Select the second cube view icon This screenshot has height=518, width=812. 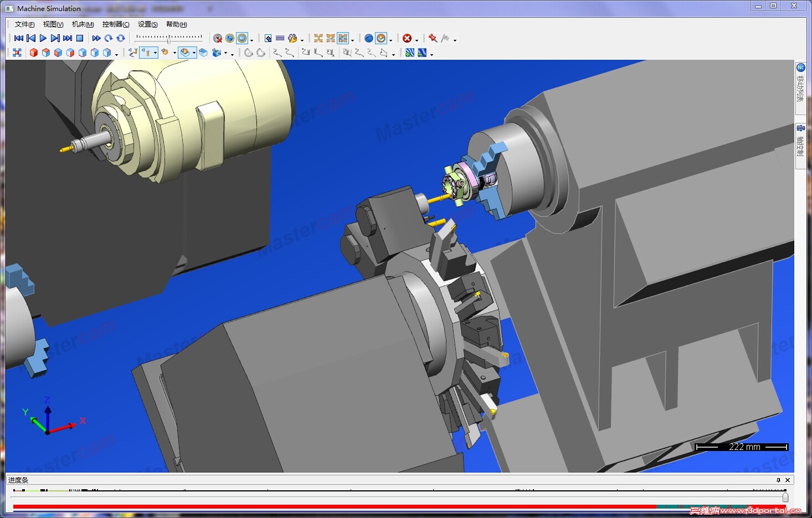(x=46, y=53)
